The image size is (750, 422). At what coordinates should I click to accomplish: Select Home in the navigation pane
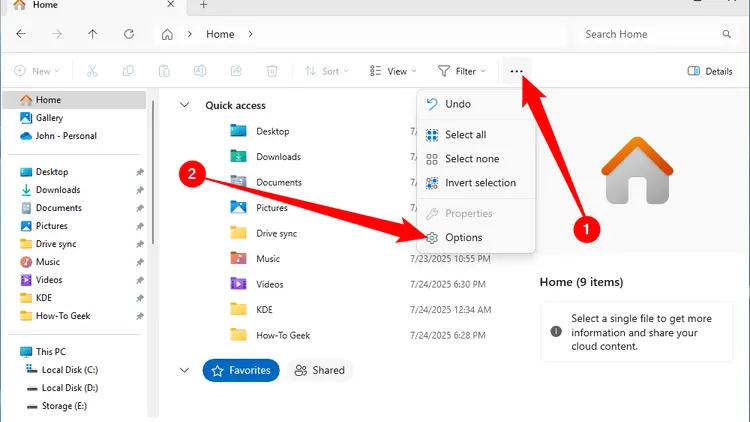click(x=74, y=100)
